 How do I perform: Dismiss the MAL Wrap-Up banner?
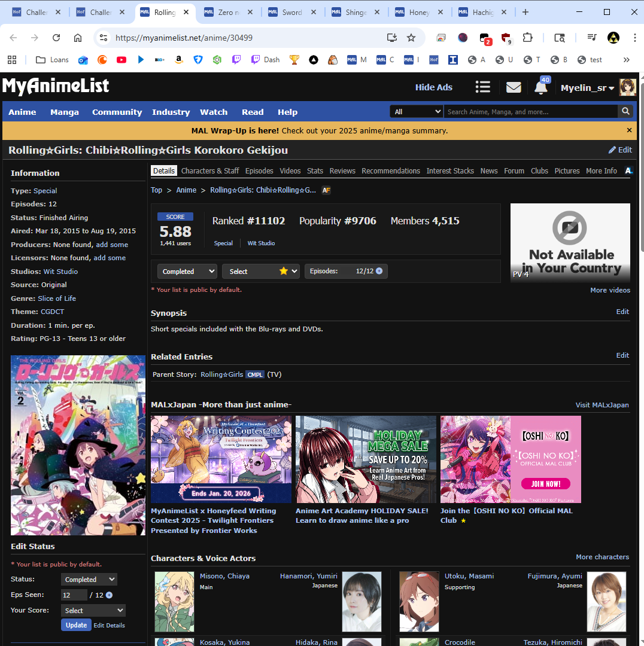tap(629, 130)
